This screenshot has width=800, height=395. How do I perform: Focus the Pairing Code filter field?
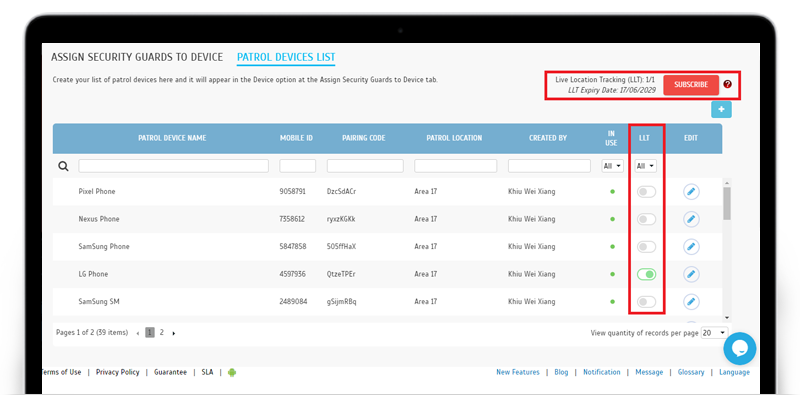tap(365, 166)
